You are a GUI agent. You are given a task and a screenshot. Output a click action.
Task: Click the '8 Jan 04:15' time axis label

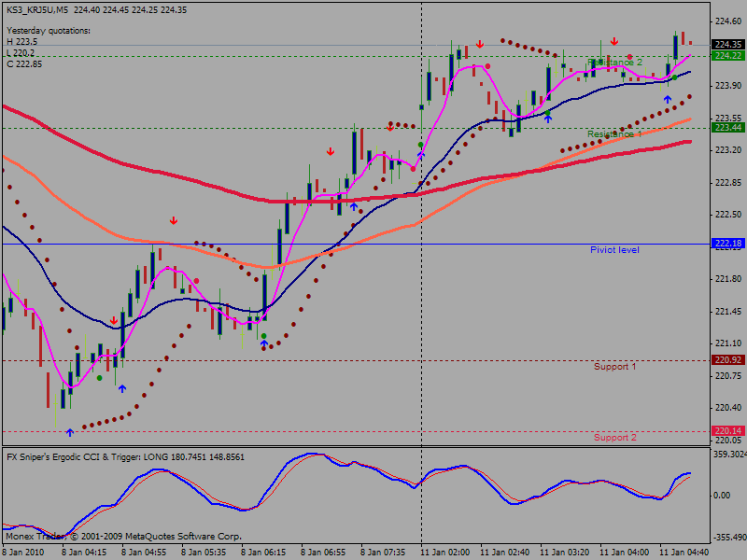coord(84,553)
